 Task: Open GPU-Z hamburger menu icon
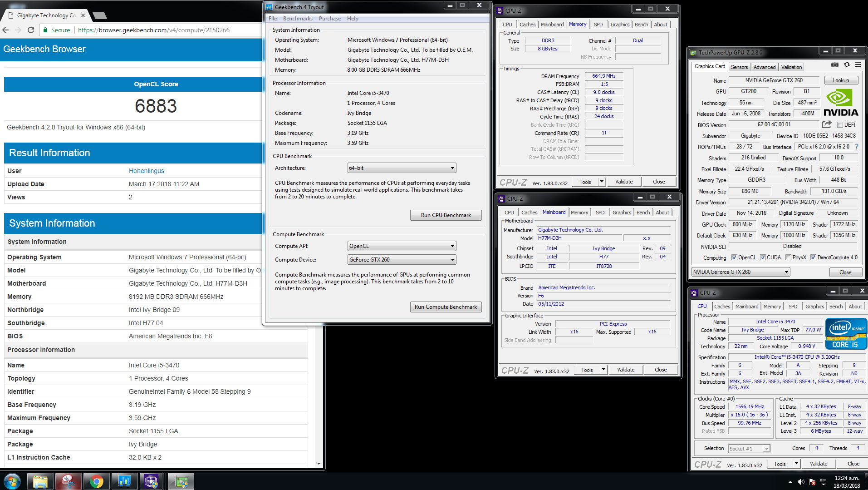(x=858, y=65)
